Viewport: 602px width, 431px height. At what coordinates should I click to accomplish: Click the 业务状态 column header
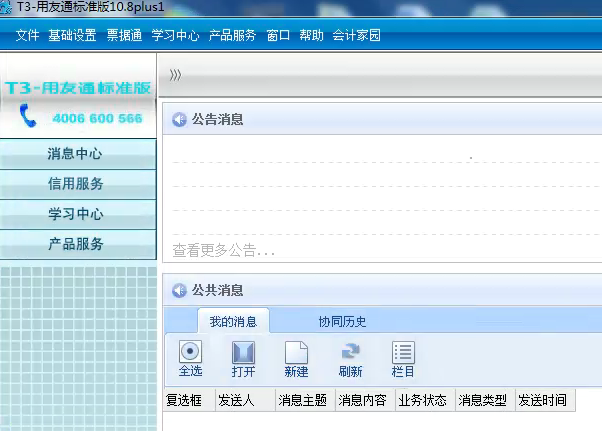pyautogui.click(x=425, y=400)
